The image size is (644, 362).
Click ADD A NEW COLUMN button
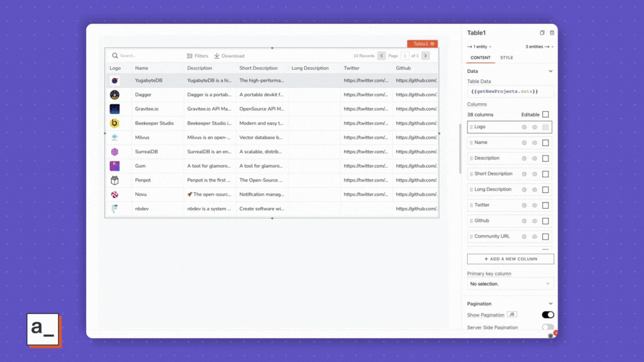[x=511, y=259]
